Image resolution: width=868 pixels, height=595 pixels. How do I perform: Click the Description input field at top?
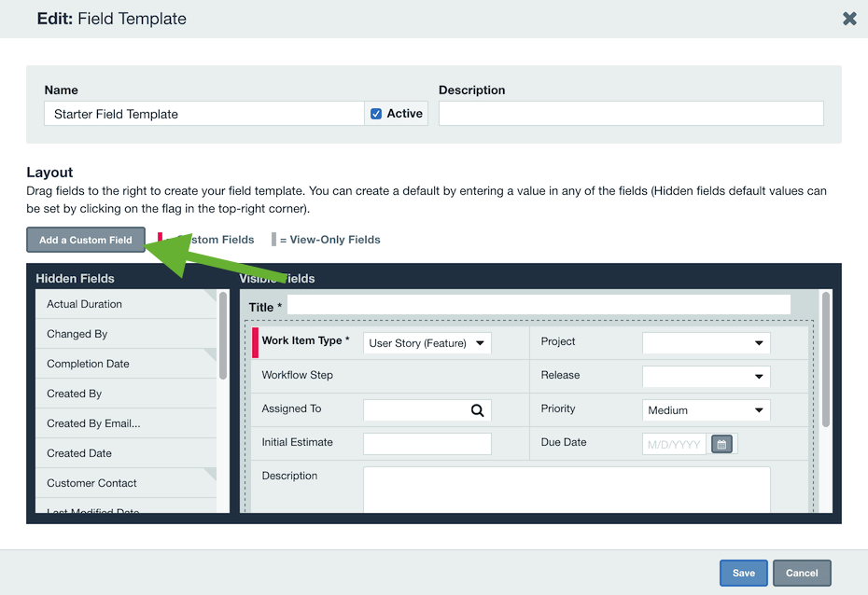coord(631,114)
